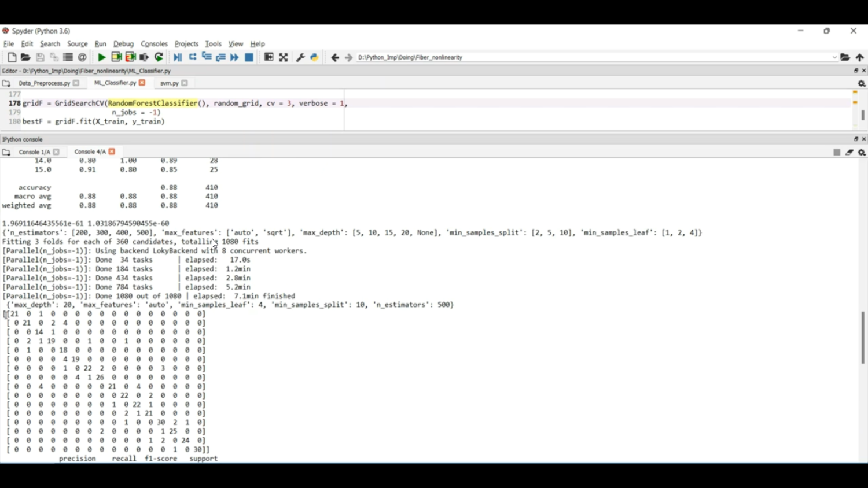Open the Consoles menu
868x488 pixels.
(154, 43)
